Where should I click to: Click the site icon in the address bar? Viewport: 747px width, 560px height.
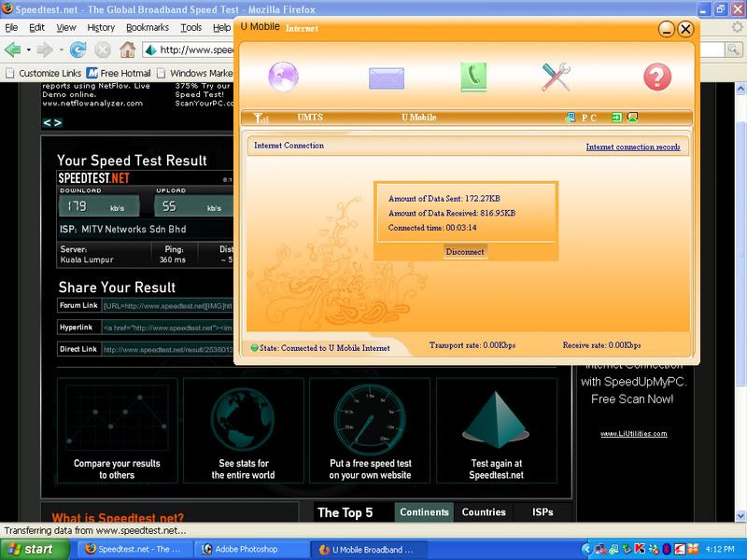coord(151,50)
